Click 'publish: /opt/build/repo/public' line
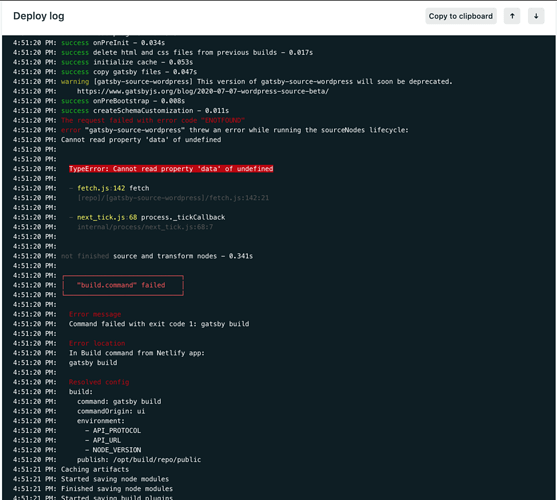Viewport: 557px width, 500px height. point(139,460)
